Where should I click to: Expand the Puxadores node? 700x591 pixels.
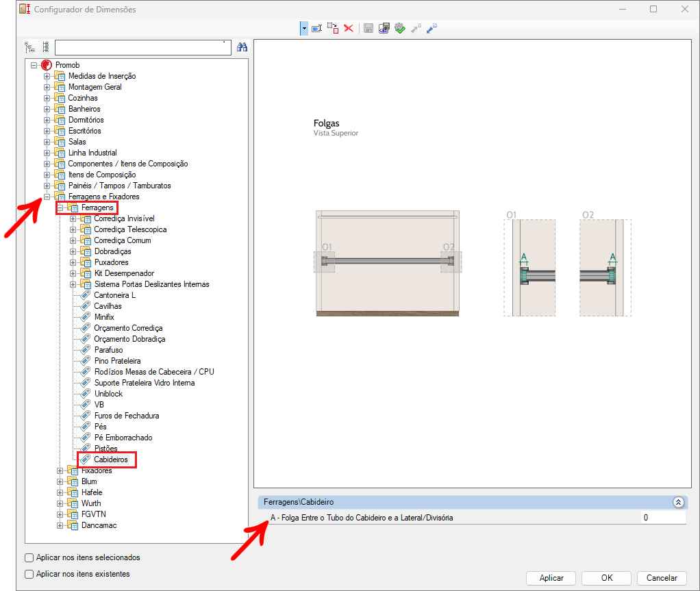click(73, 262)
